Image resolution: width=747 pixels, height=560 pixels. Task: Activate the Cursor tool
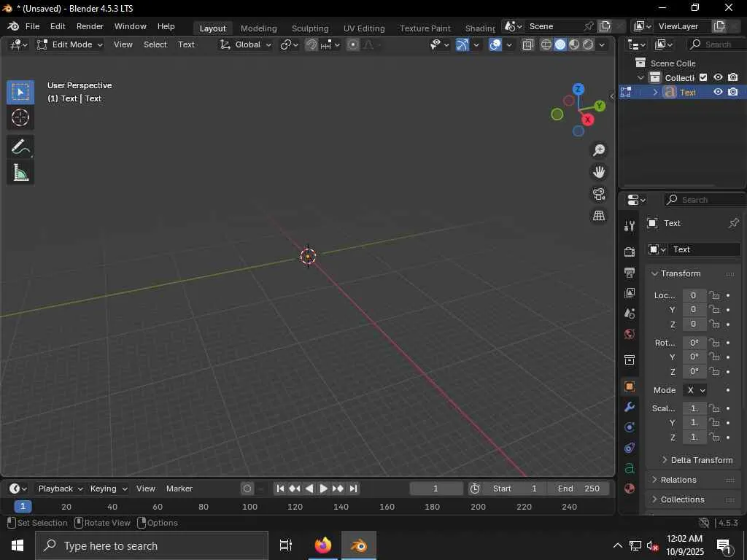coord(20,117)
